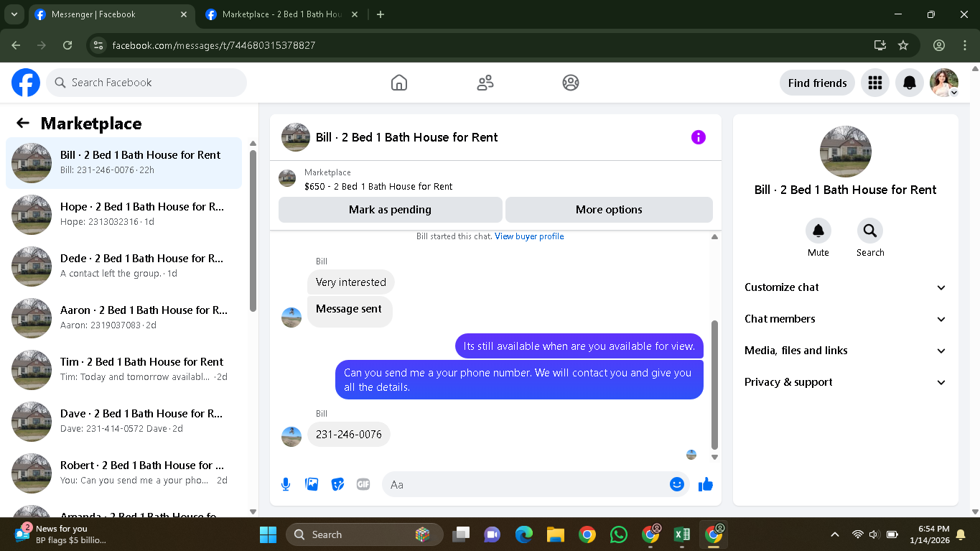Click the "Very interested" message

(351, 282)
